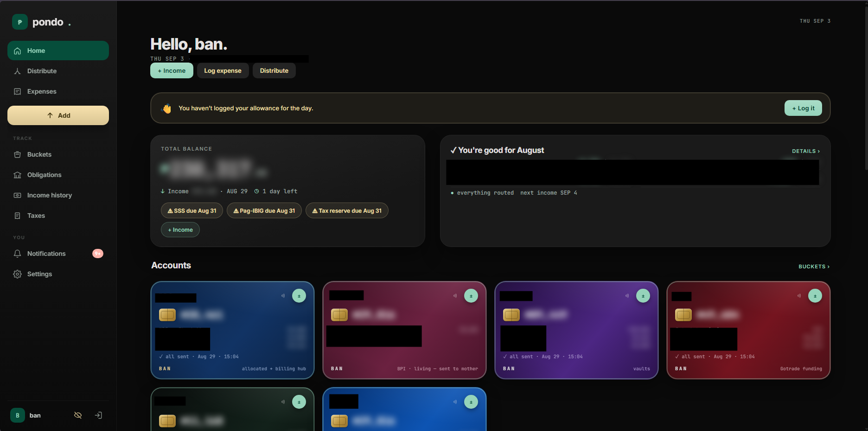Click the "next income SEP 4" text
The height and width of the screenshot is (431, 868).
[x=549, y=193]
